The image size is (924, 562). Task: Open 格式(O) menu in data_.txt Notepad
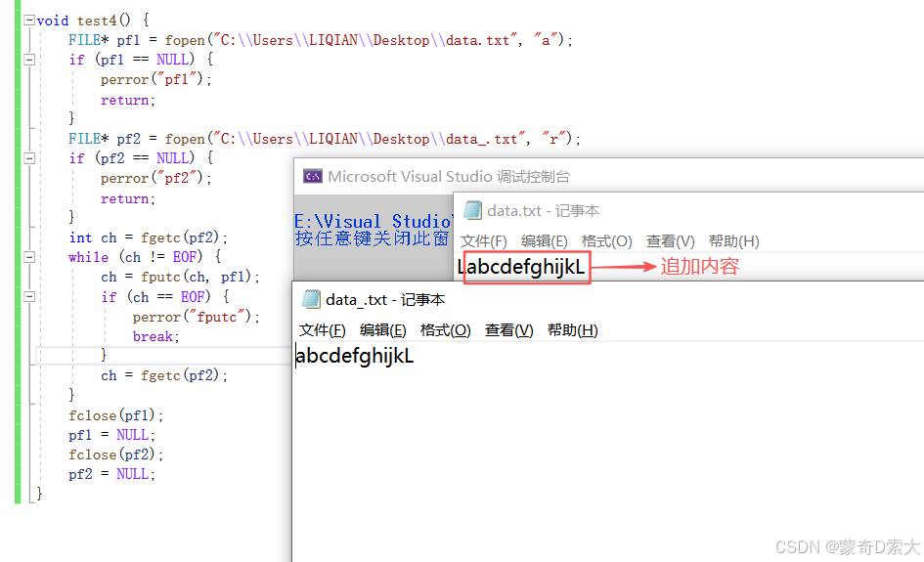point(446,330)
